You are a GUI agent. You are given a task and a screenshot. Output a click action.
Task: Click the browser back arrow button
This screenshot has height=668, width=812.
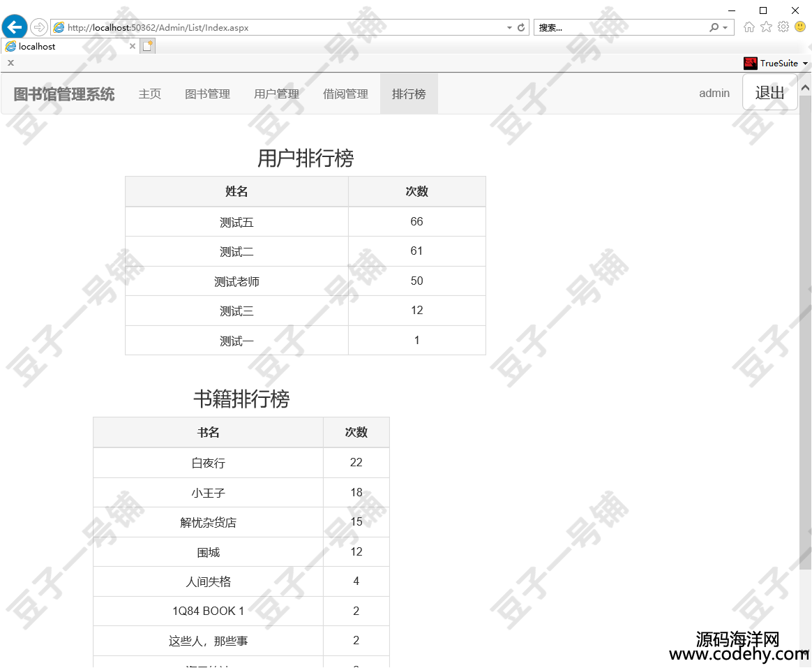15,27
